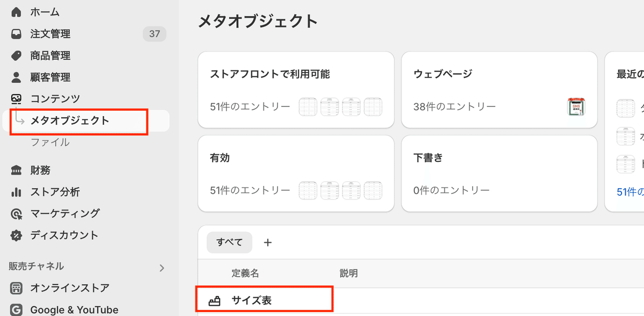Viewport: 644px width, 316px height.
Task: Open the ファイル sidebar item
Action: tap(50, 142)
